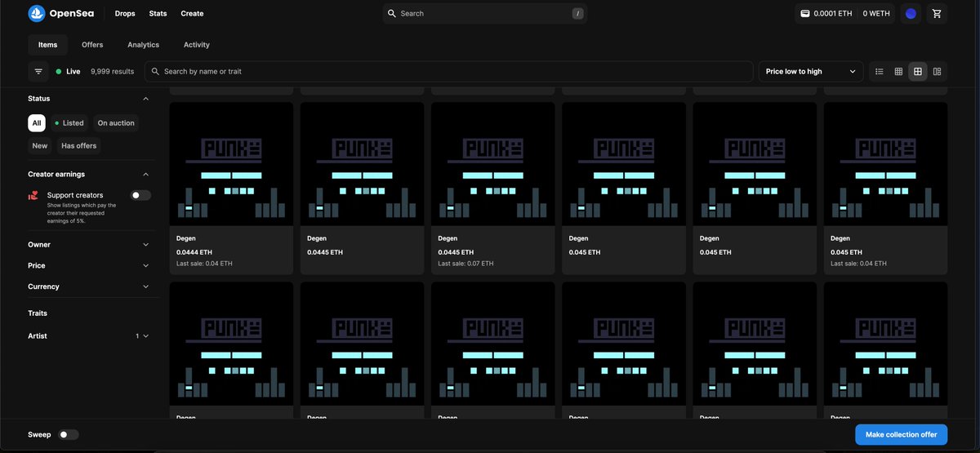
Task: Click the 0.0444 ETH price text
Action: 194,252
